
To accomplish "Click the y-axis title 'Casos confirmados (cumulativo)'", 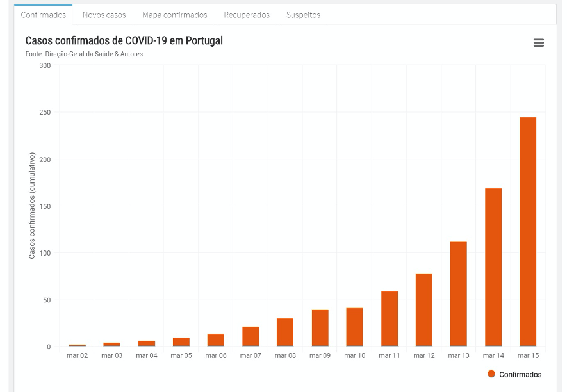I will coord(32,206).
